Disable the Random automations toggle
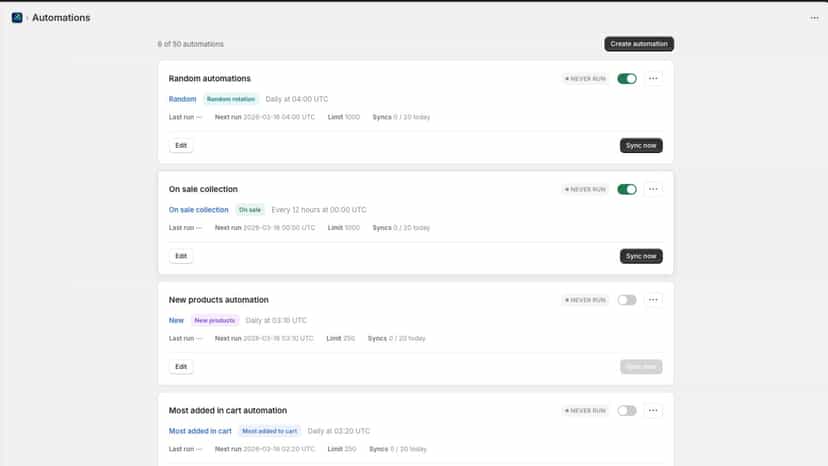Screen dimensions: 828x466 627,79
